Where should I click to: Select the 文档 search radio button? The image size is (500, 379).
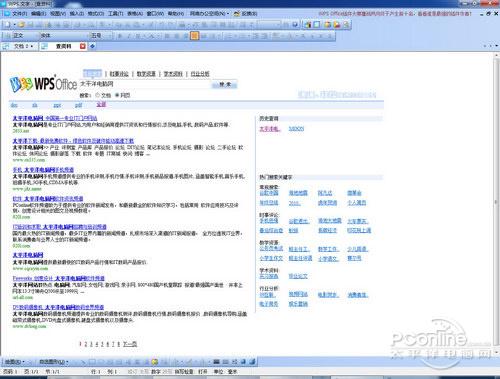pyautogui.click(x=98, y=95)
